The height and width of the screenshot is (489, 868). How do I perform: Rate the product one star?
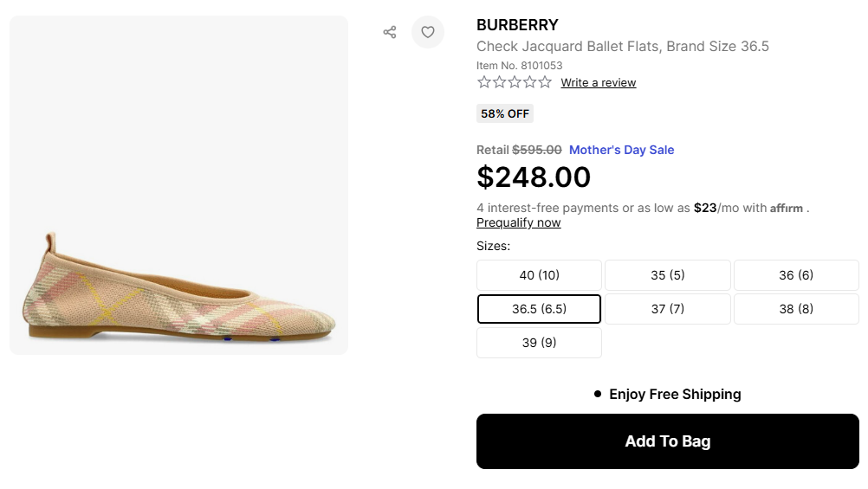[484, 82]
